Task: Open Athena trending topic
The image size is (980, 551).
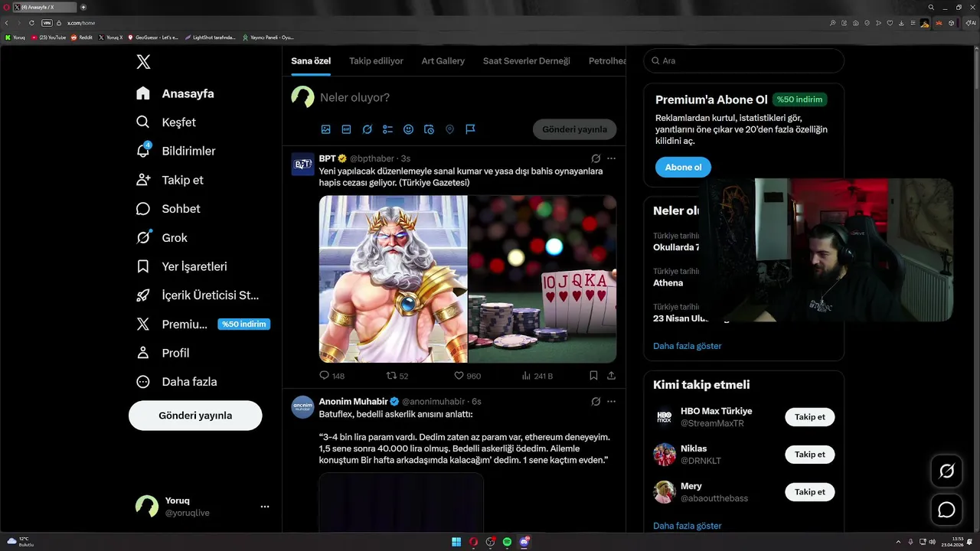Action: [668, 283]
